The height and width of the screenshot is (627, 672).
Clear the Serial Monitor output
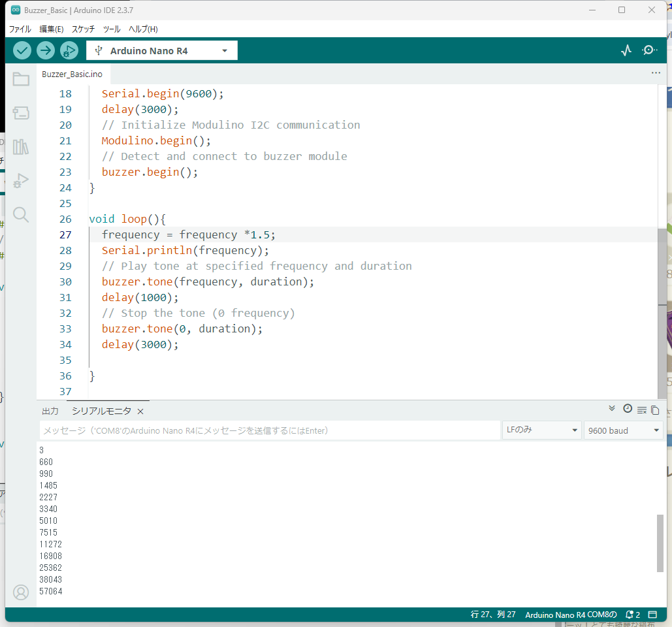click(642, 410)
